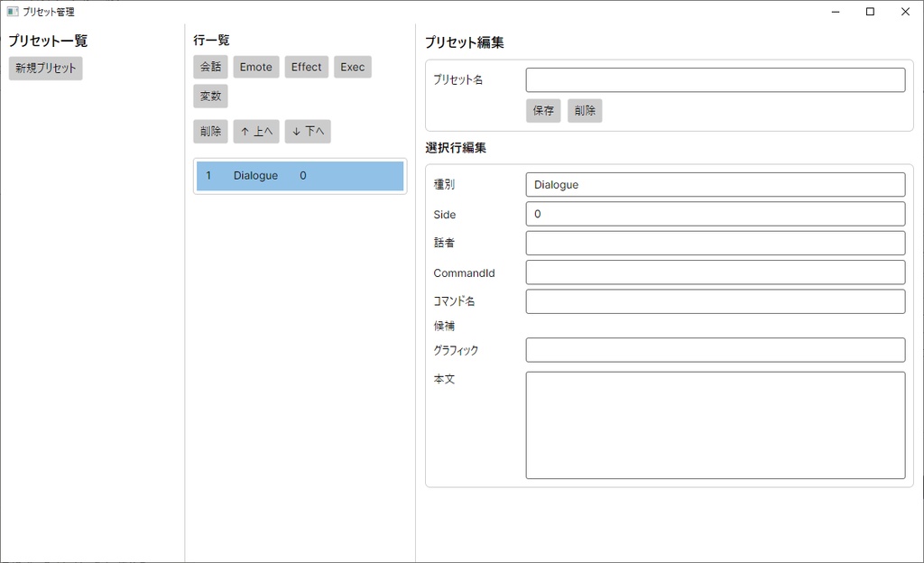This screenshot has height=563, width=924.
Task: Click the 会話 row type button
Action: 210,66
